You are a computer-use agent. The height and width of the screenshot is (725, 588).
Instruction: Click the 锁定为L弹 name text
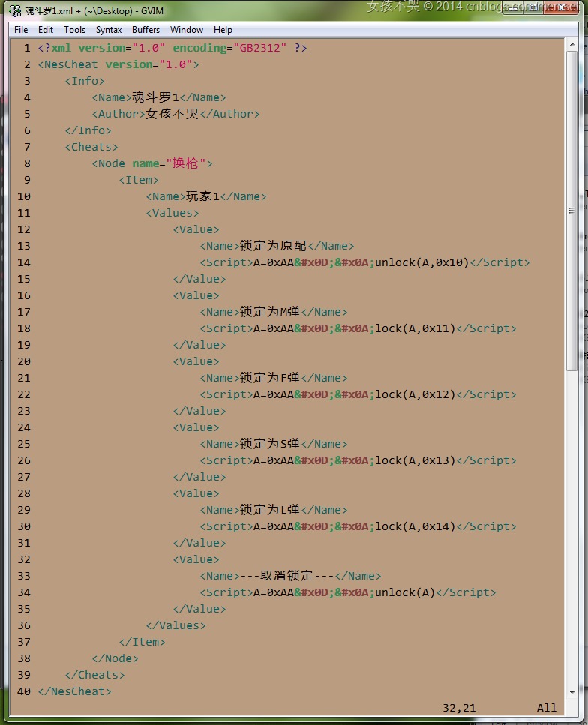click(x=270, y=510)
